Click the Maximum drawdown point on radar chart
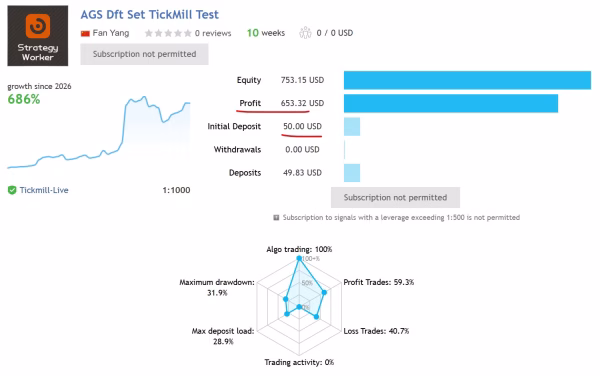 point(285,299)
